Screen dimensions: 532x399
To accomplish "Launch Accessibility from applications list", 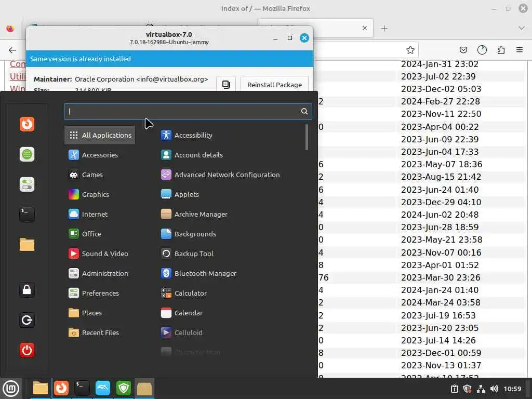I will click(x=187, y=135).
